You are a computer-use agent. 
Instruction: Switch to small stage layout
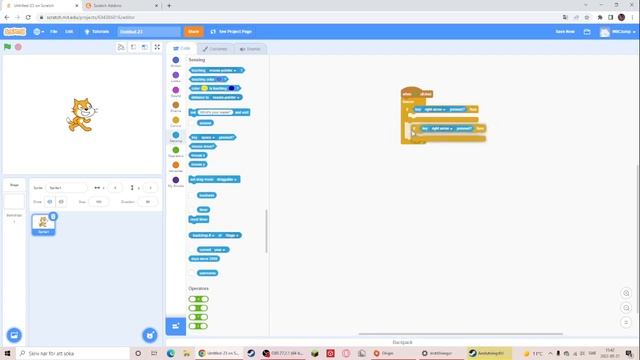point(133,47)
